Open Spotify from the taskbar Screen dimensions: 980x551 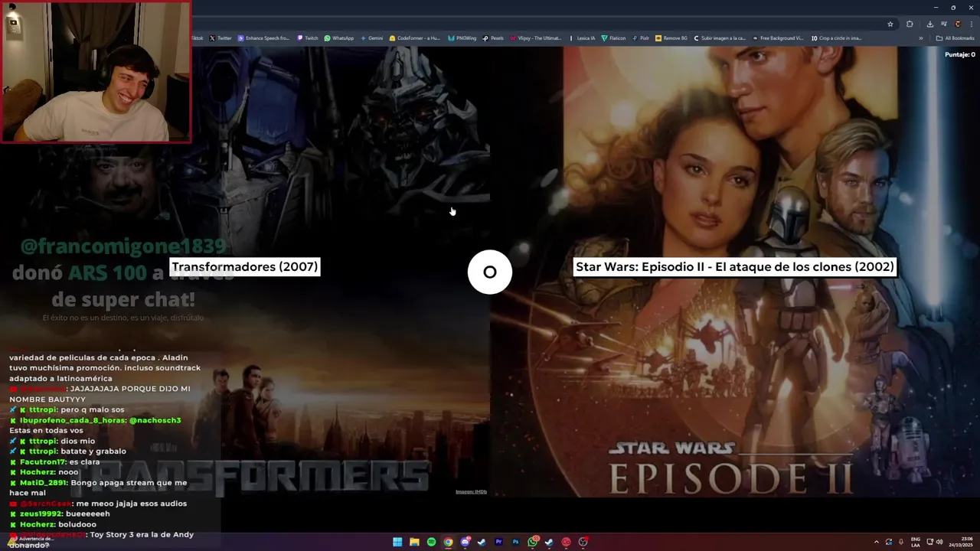coord(431,542)
